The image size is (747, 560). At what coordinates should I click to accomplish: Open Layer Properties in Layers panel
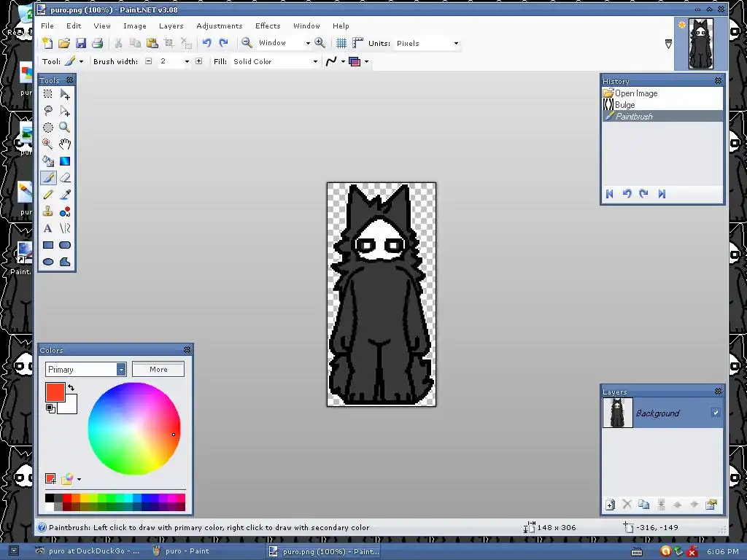(711, 505)
